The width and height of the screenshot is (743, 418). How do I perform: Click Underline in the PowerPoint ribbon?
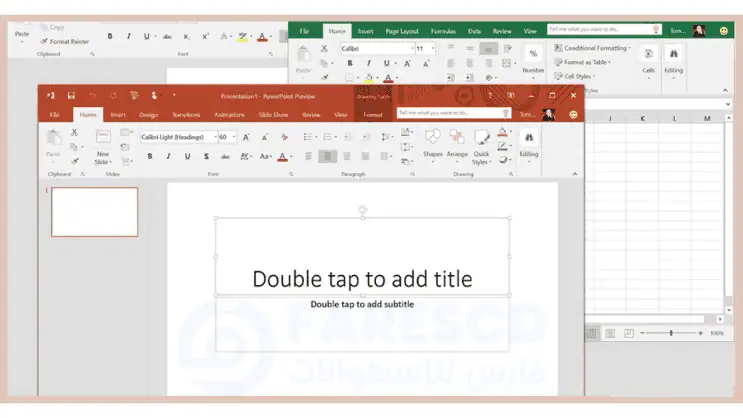(x=187, y=156)
